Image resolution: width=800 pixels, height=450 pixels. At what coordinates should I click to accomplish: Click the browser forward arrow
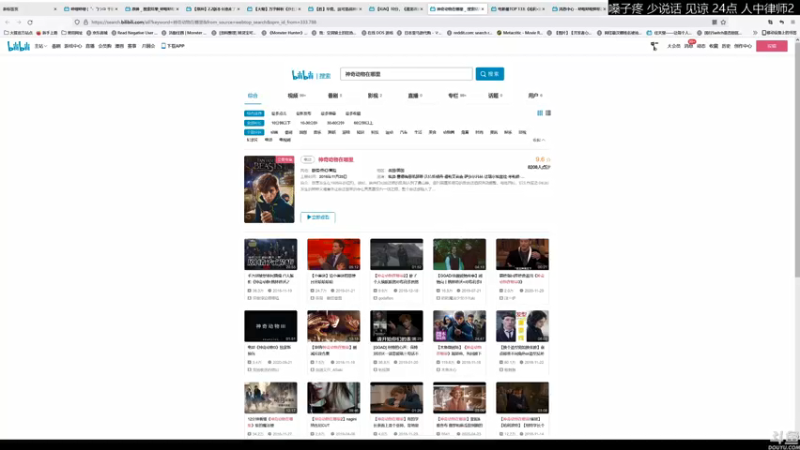click(19, 22)
